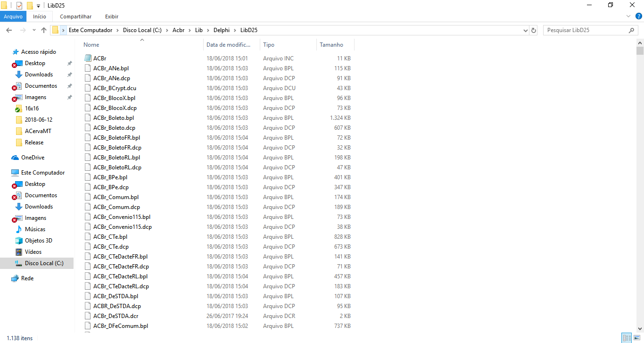Viewport: 644px width, 343px height.
Task: Switch to Details view layout button
Action: click(x=627, y=338)
